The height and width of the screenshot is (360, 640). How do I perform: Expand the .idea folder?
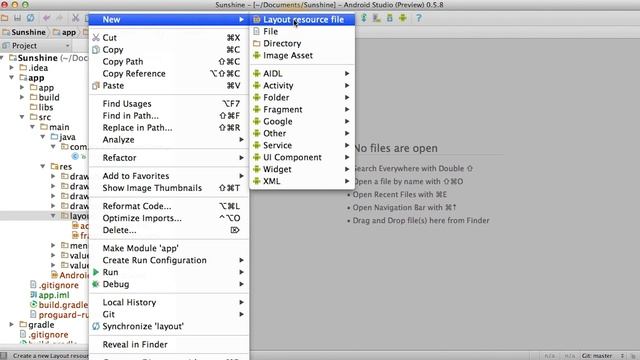coord(12,68)
